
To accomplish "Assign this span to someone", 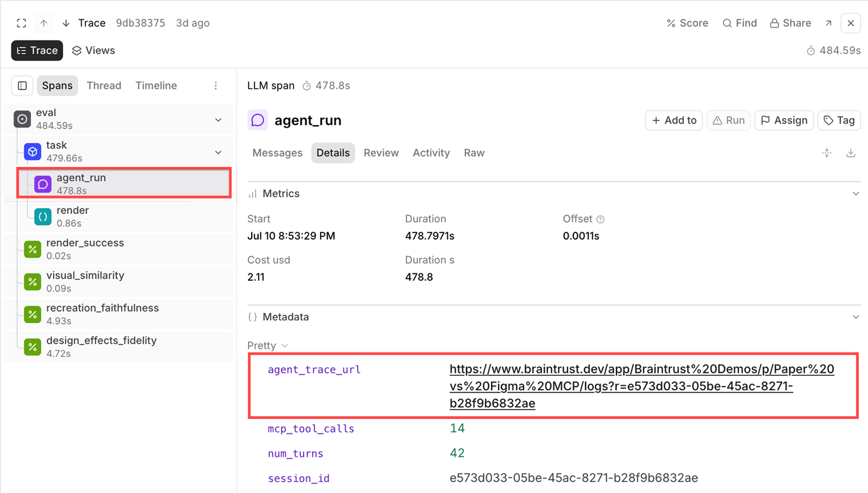I will 784,120.
